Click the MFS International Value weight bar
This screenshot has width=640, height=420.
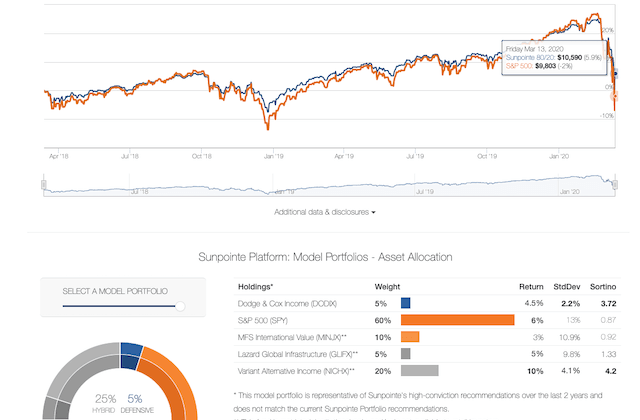[409, 337]
